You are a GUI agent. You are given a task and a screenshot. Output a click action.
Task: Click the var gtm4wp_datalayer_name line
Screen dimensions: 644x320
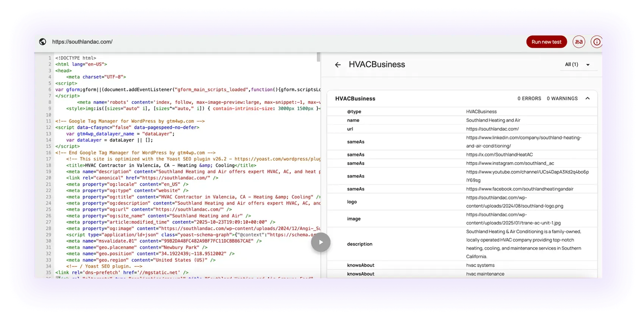(120, 134)
